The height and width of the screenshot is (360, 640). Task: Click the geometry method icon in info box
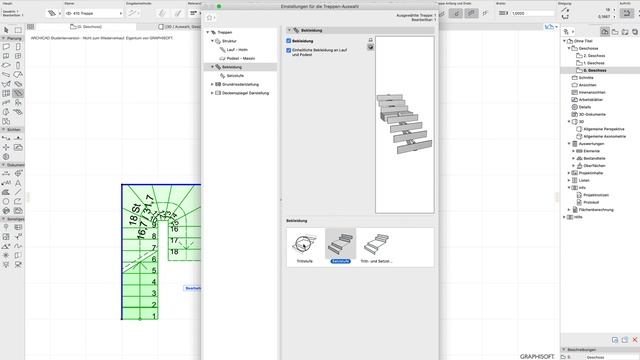(132, 13)
